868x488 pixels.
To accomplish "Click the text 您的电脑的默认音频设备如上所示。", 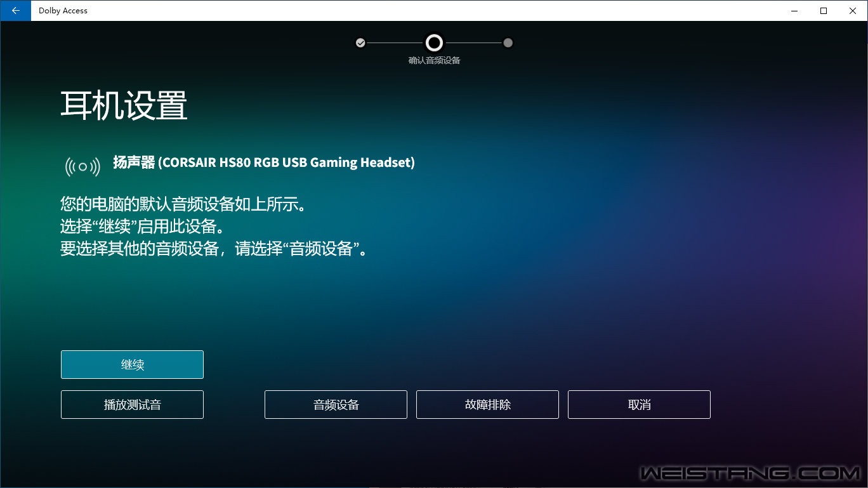I will click(183, 205).
